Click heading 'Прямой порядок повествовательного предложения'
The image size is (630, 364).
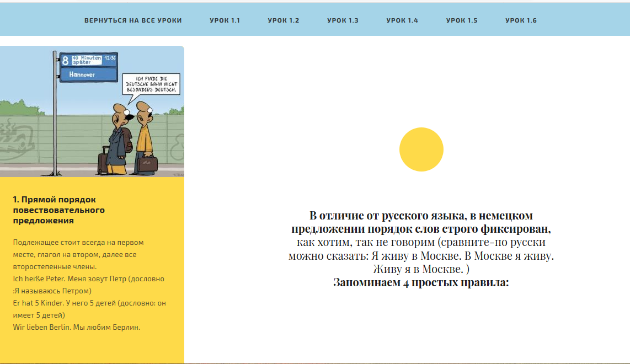pos(58,210)
